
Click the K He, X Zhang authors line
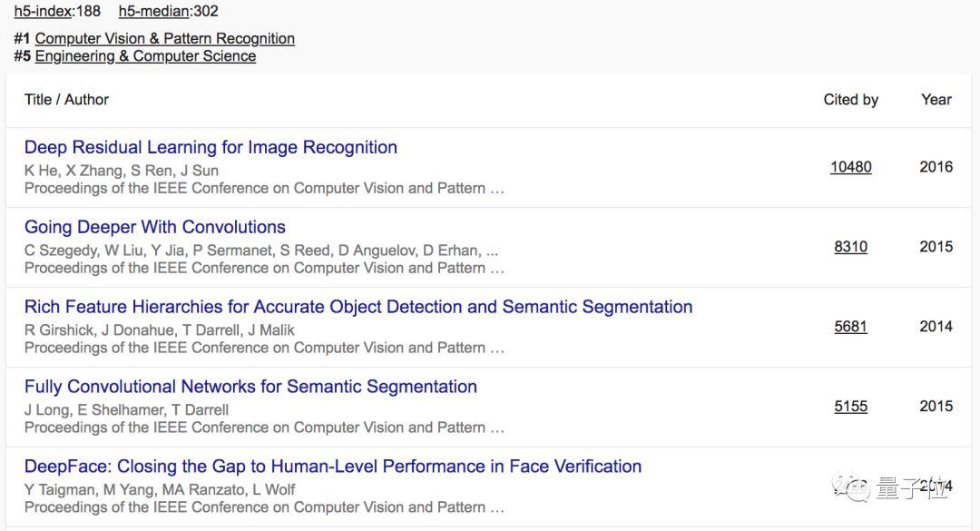122,171
